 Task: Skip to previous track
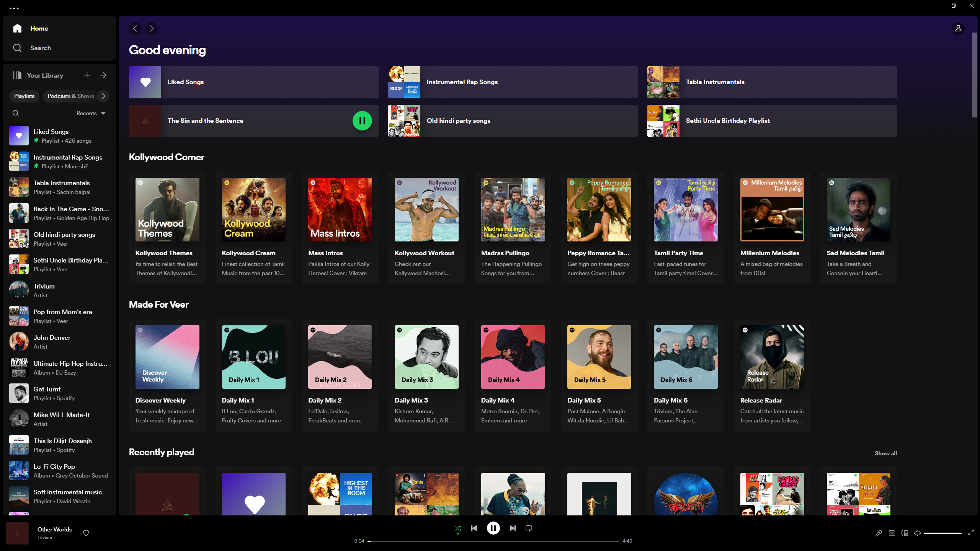tap(474, 528)
